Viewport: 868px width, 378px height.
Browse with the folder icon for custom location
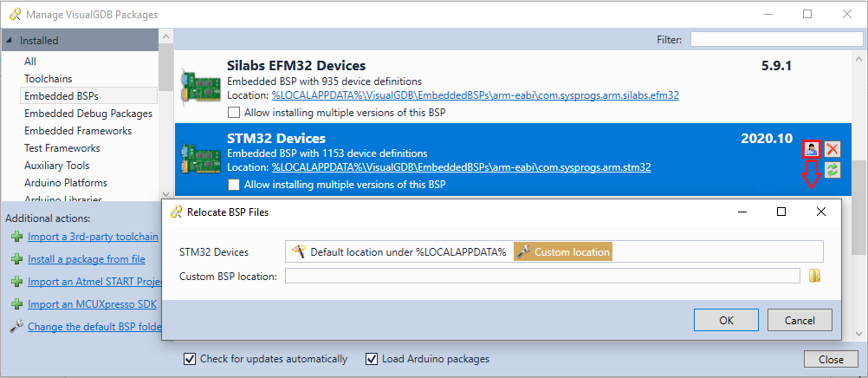814,276
